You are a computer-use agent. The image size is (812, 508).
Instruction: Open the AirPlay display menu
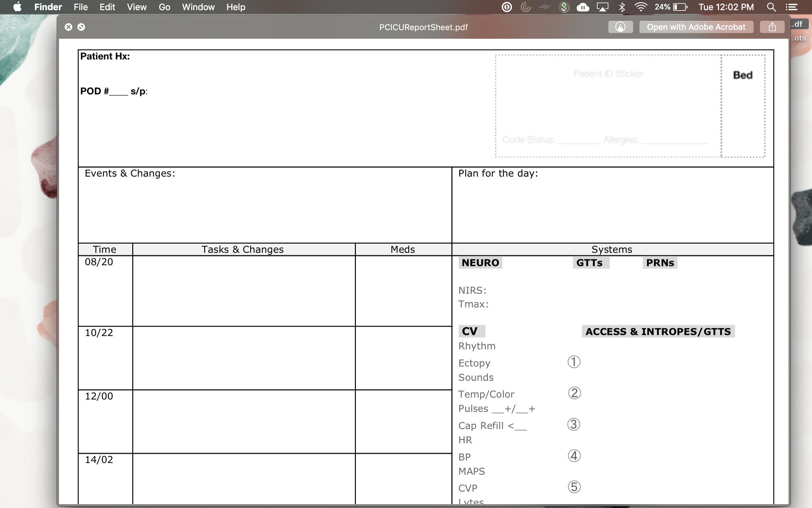[x=602, y=7]
